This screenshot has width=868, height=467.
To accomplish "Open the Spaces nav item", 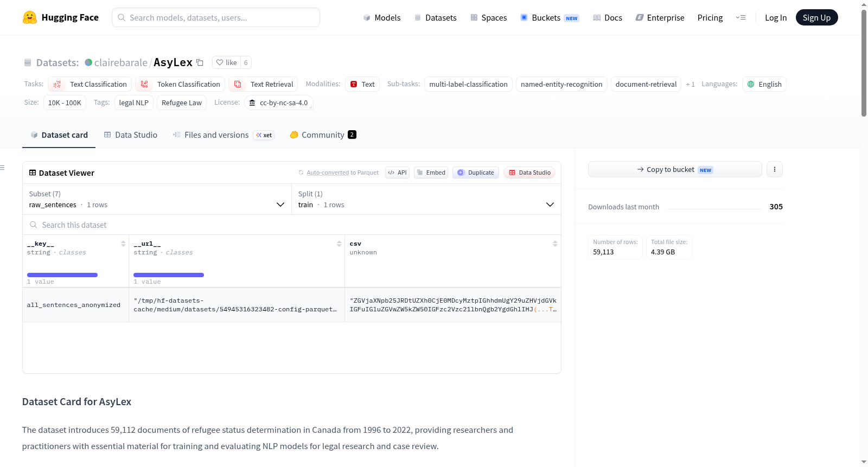I will (489, 17).
